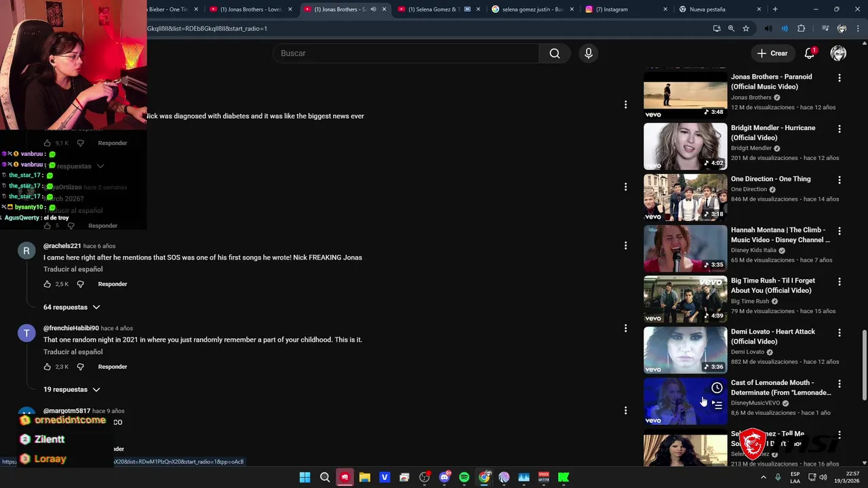Viewport: 868px width, 488px height.
Task: Switch to selena gomez justin search tab
Action: (x=533, y=9)
